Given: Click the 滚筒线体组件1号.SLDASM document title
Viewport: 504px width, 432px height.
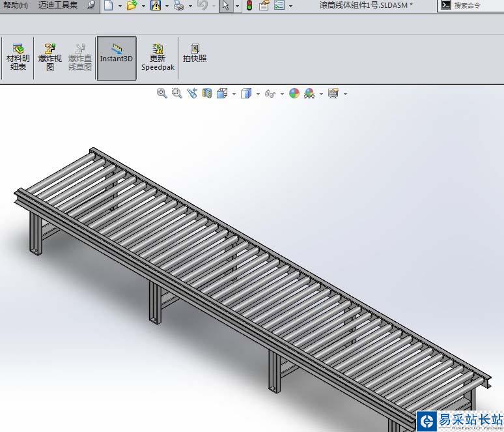Looking at the screenshot, I should 366,5.
